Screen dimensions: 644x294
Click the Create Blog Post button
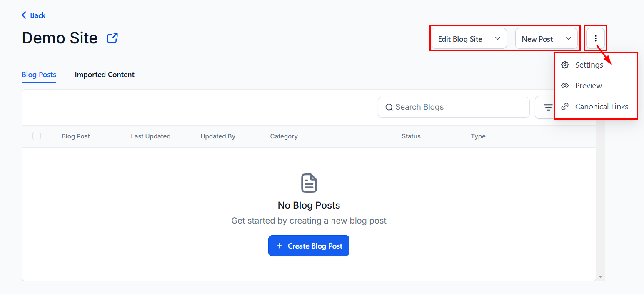click(x=309, y=246)
